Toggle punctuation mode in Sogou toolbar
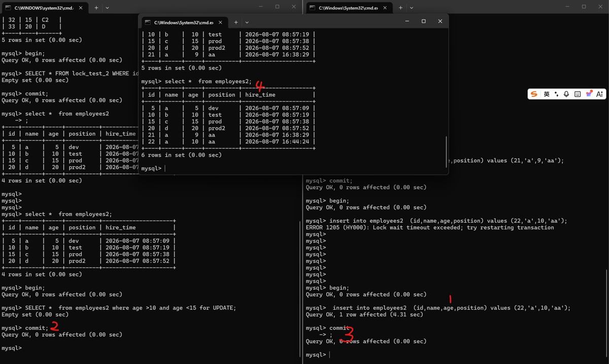609x364 pixels. 556,94
